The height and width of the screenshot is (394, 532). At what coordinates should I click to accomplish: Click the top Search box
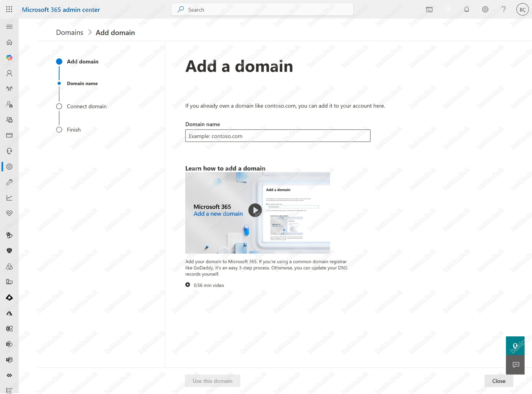pyautogui.click(x=262, y=10)
